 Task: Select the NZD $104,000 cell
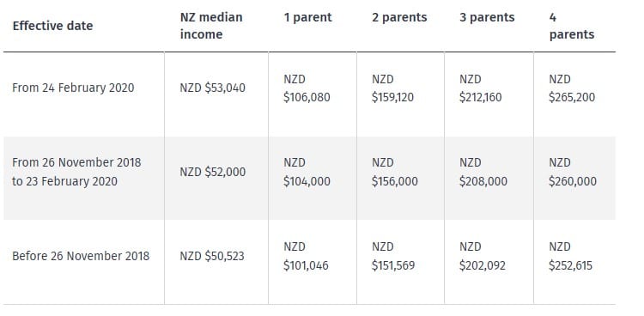(x=307, y=172)
